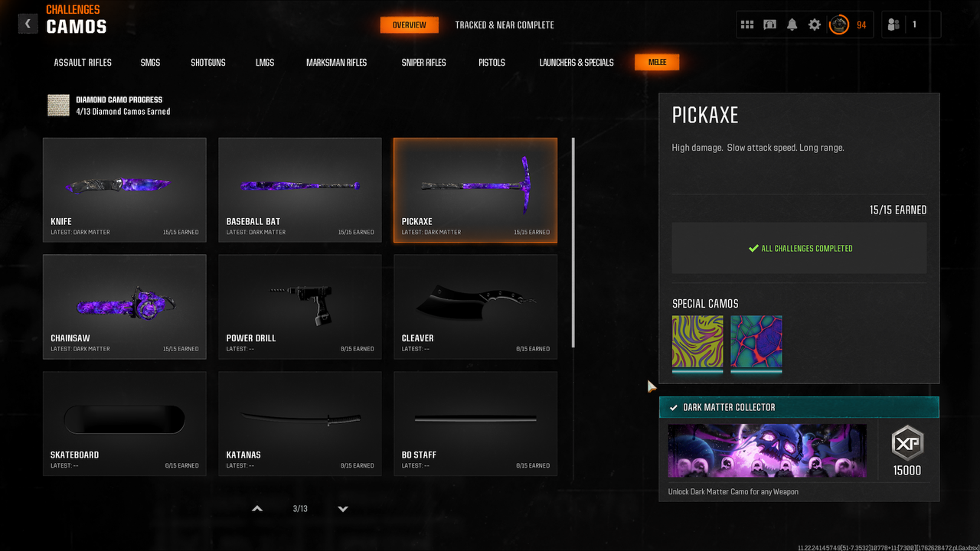Pick the yellow-purple swirl special camo

coord(697,344)
